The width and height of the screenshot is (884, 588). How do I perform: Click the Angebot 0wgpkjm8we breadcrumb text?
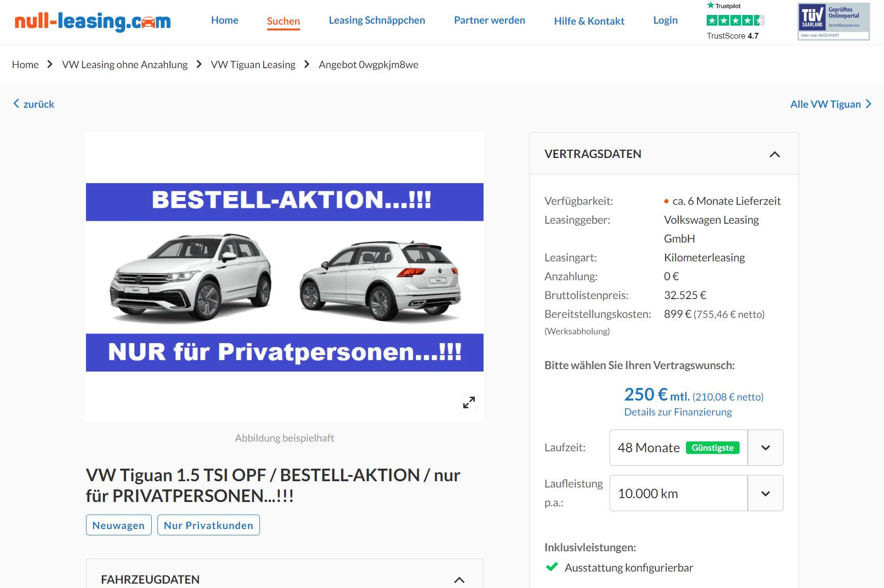(x=368, y=65)
